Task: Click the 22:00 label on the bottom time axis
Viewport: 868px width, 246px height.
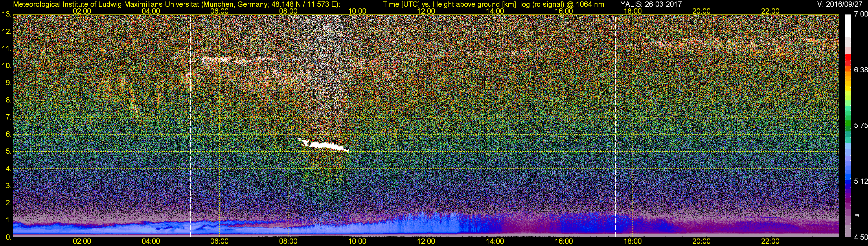Action: tap(770, 242)
